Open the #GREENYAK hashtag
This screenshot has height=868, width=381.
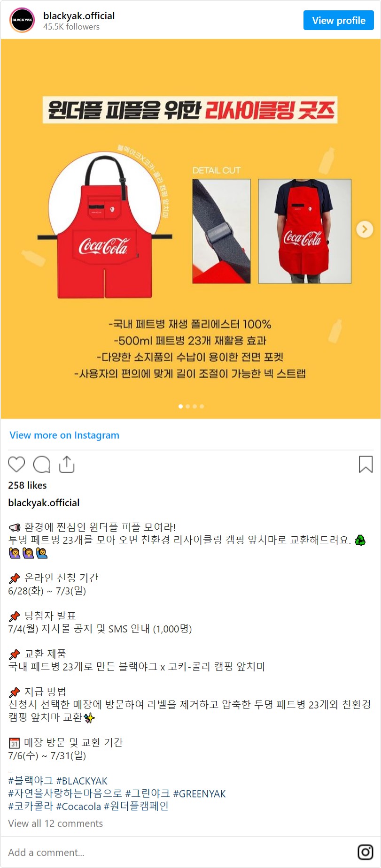[x=199, y=793]
